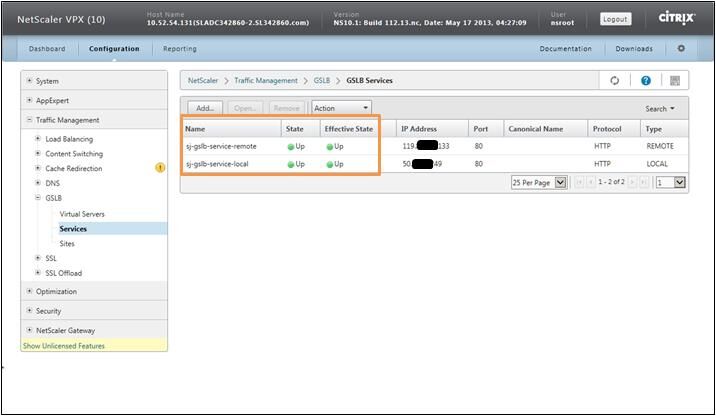716x417 pixels.
Task: Click the save/grid icon beside help
Action: 675,80
